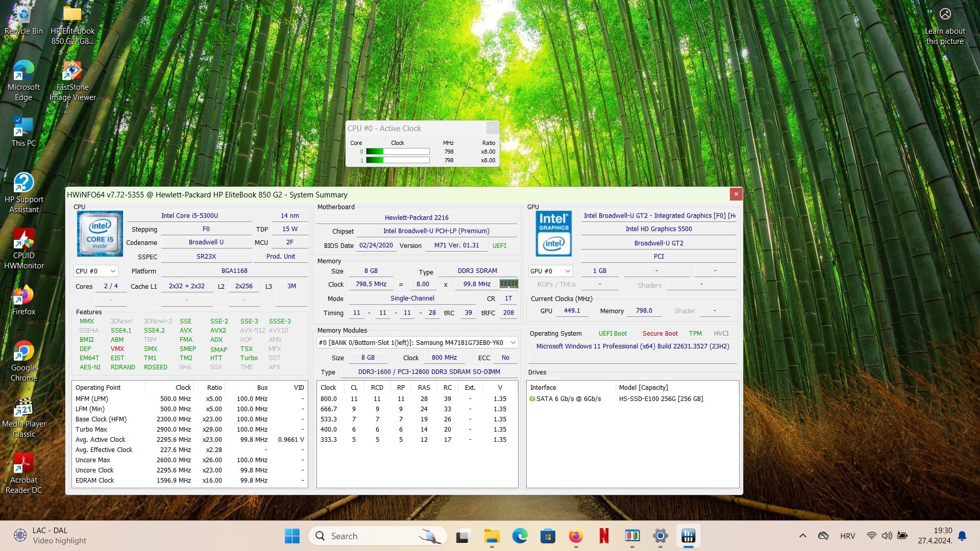Image resolution: width=980 pixels, height=551 pixels.
Task: Click the Prod. Unit field
Action: [280, 257]
